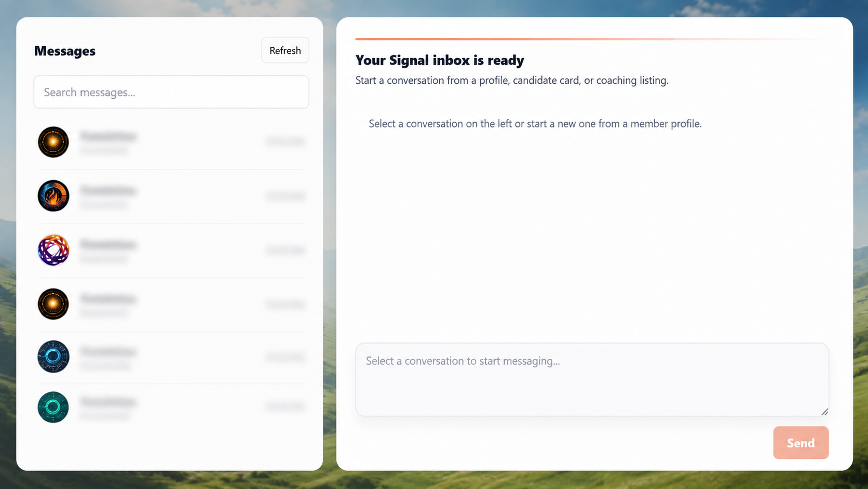
Task: Click the 'Start a conversation from a profile' subtitle
Action: pos(512,81)
